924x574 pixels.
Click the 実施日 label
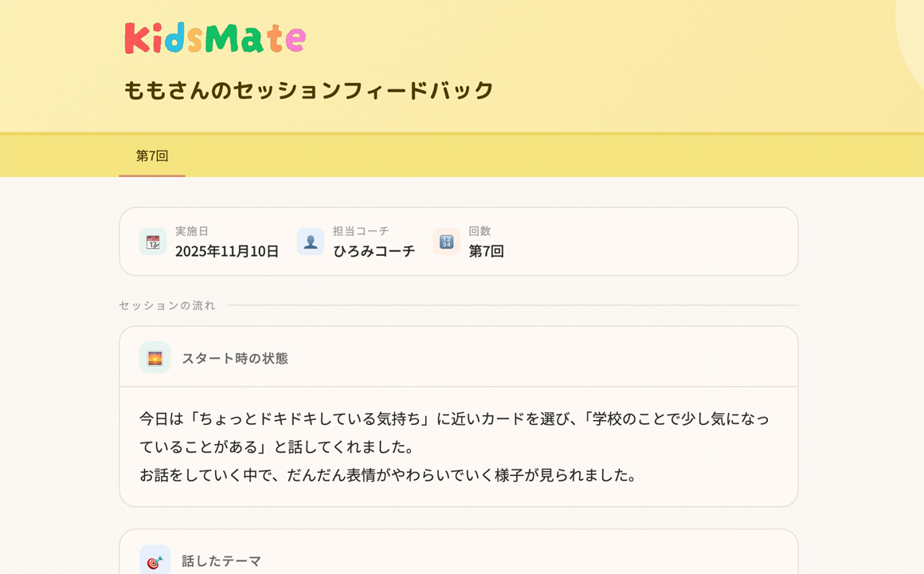point(192,231)
